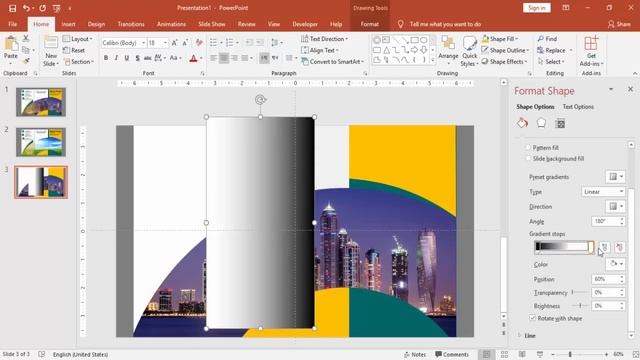This screenshot has width=640, height=360.
Task: Open Quick Styles gallery
Action: [469, 51]
